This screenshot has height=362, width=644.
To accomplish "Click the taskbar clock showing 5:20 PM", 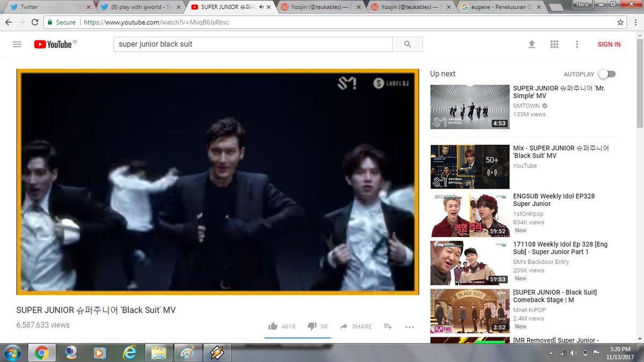I will pyautogui.click(x=620, y=352).
